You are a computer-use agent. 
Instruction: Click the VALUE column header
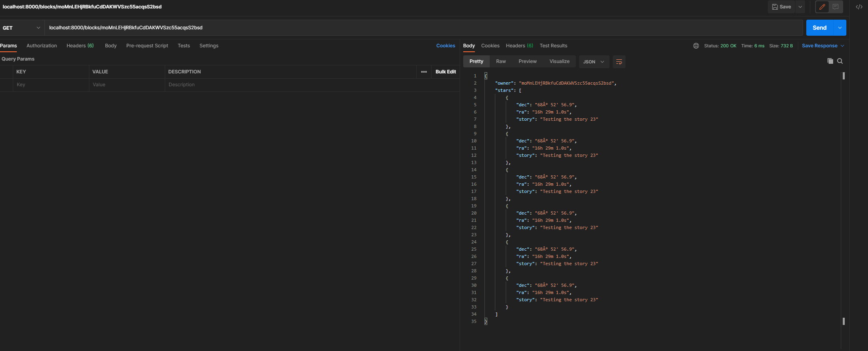(100, 72)
